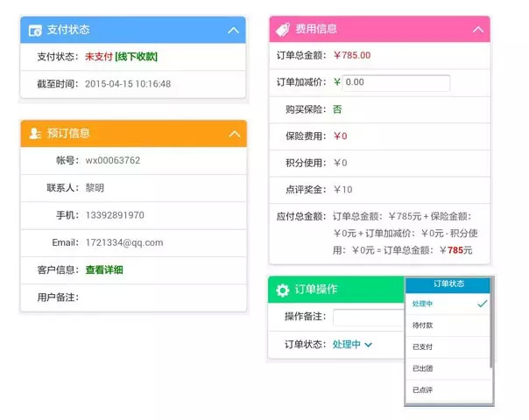Screen dimensions: 529x420
Task: Open the 订单状态 dropdown showing 处理中
Action: 352,345
